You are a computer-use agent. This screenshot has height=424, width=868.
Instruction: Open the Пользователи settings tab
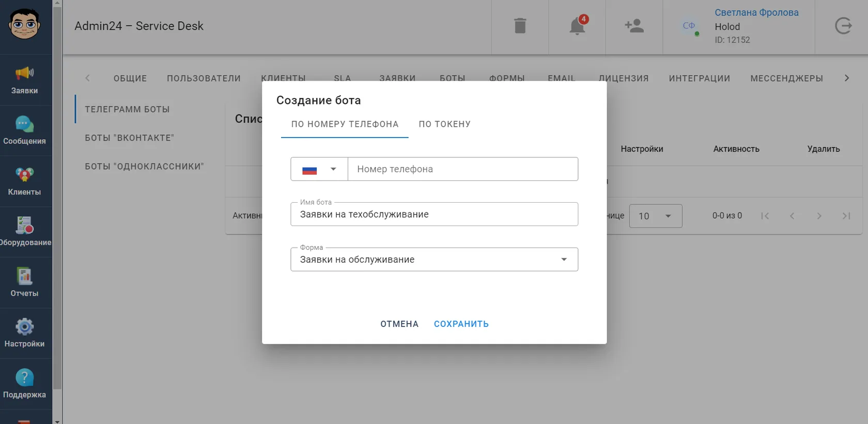[204, 79]
